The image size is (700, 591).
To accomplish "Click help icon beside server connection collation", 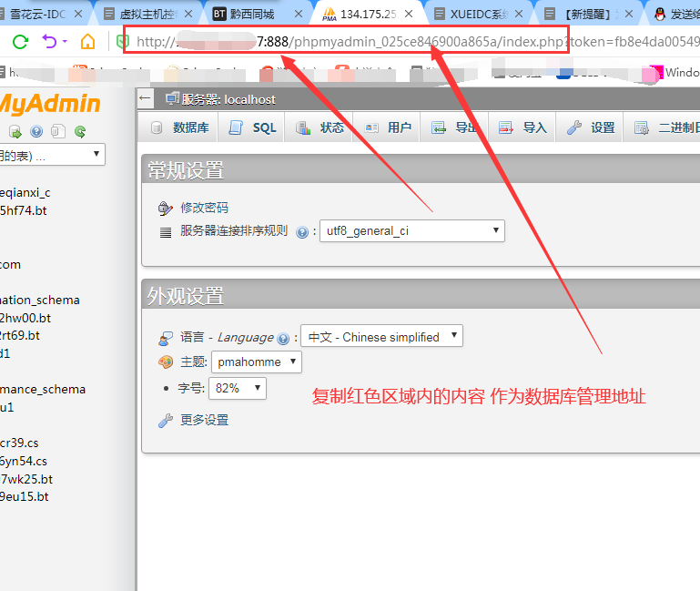I will tap(302, 232).
